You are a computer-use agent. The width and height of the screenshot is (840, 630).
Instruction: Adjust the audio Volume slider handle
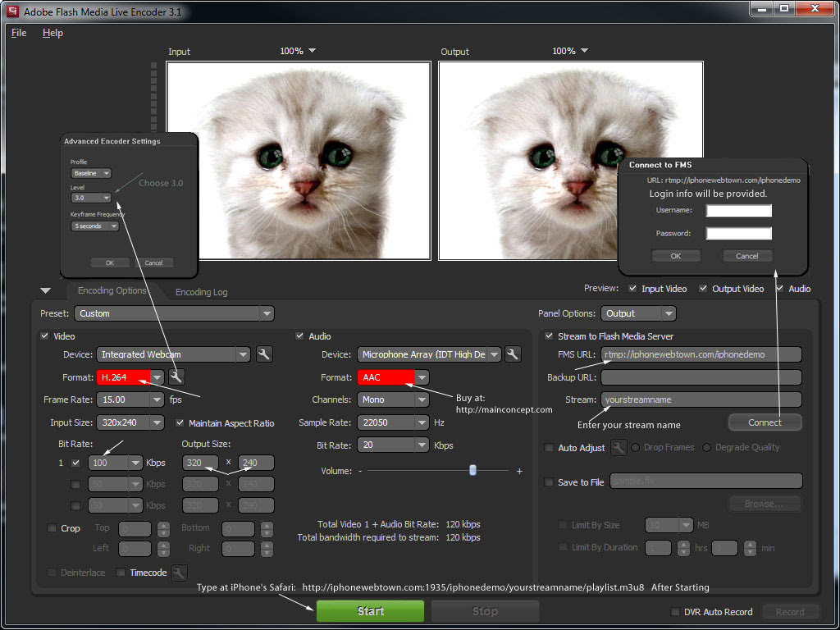(472, 470)
